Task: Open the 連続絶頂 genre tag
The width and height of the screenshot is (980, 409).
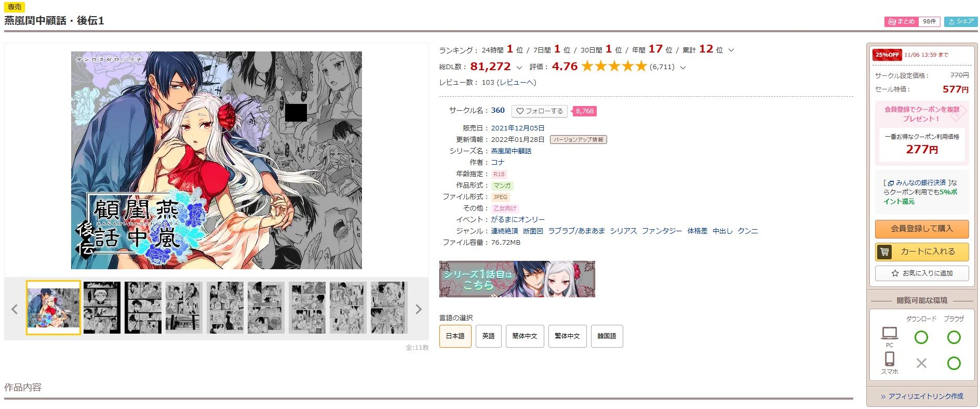Action: tap(504, 231)
